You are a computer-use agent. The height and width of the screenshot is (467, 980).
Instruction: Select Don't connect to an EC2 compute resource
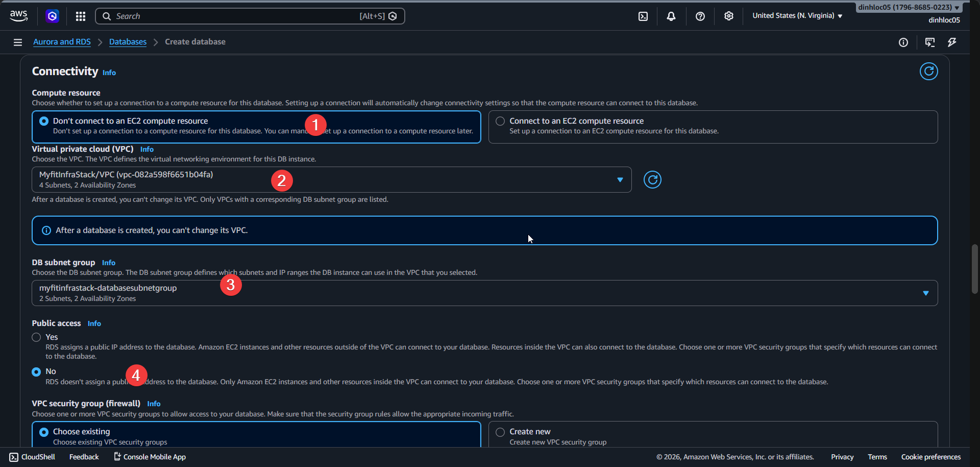[x=44, y=121]
